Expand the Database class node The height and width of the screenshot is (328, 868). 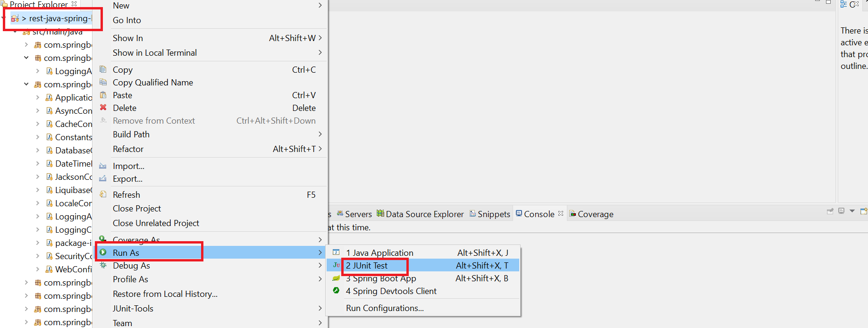38,150
